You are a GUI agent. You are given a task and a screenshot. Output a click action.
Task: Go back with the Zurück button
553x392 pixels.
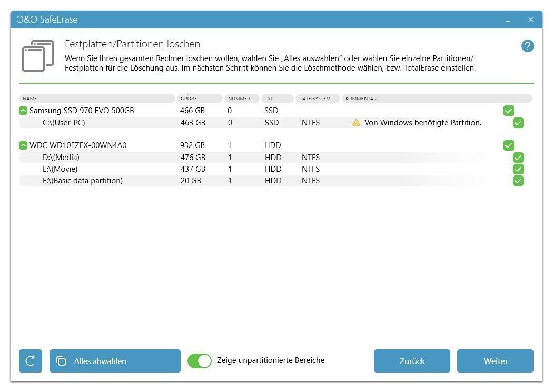412,361
